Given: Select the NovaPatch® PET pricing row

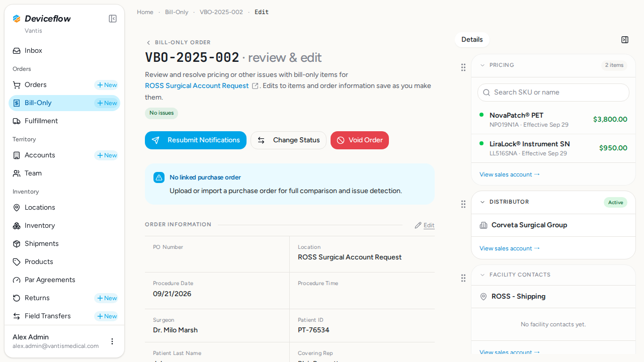Looking at the screenshot, I should (x=553, y=120).
